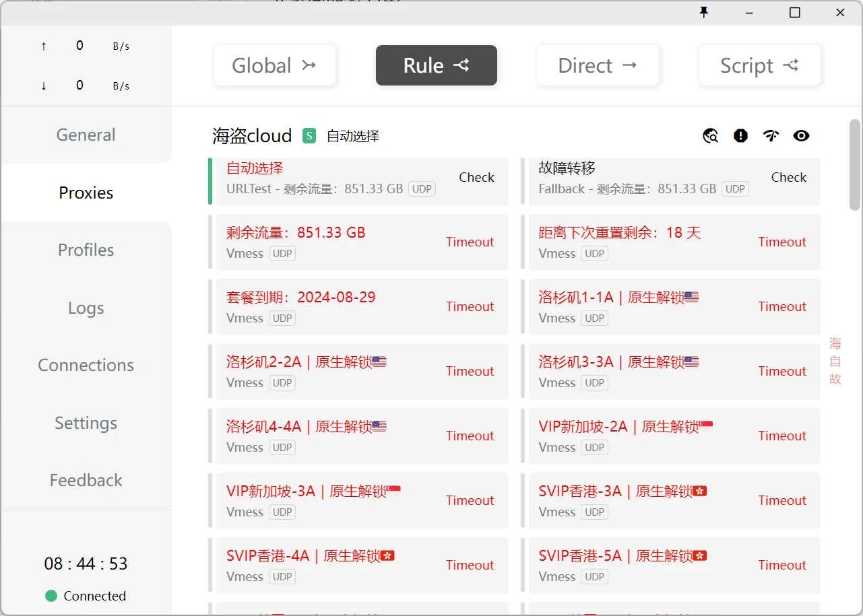The height and width of the screenshot is (616, 863).
Task: Jump to group 海 in side index
Action: click(835, 343)
